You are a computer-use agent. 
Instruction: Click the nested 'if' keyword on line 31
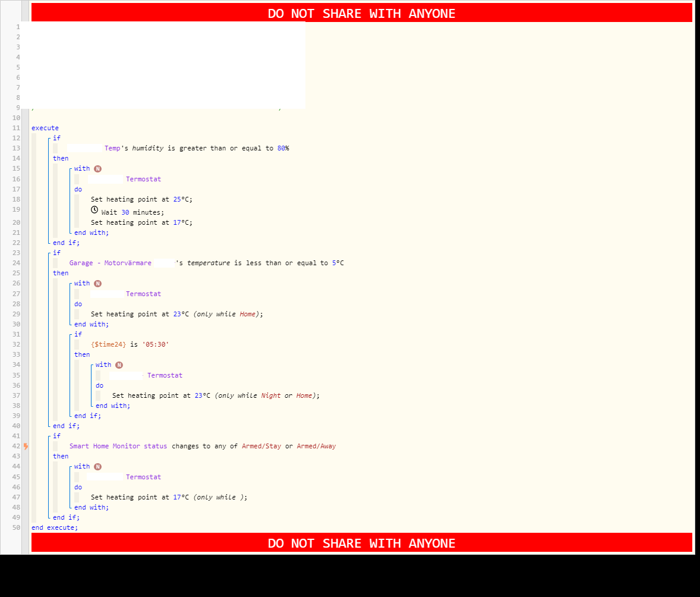(78, 334)
